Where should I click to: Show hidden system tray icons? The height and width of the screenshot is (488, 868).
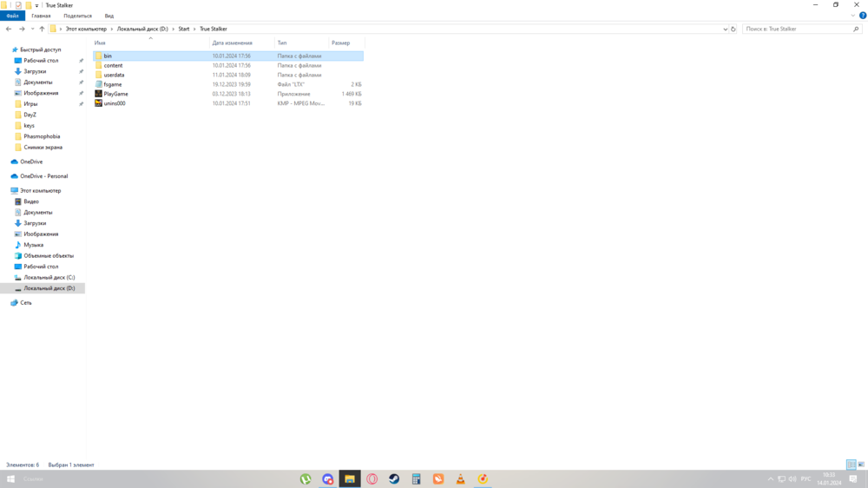pyautogui.click(x=771, y=479)
